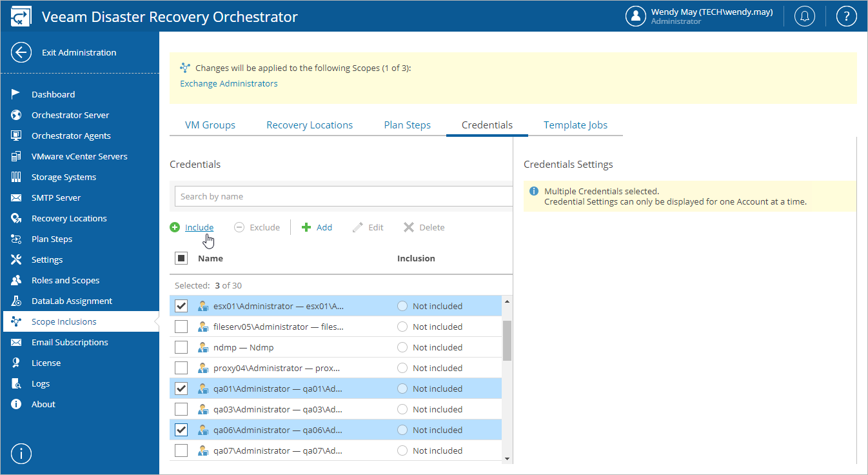Screen dimensions: 868x475
Task: Check the ndmp credential checkbox
Action: (181, 347)
